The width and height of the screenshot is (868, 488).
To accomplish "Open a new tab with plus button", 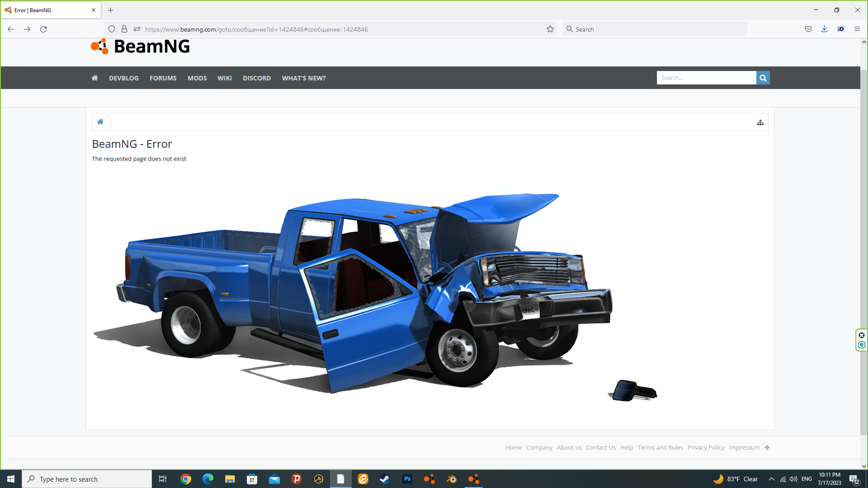I will tap(111, 10).
